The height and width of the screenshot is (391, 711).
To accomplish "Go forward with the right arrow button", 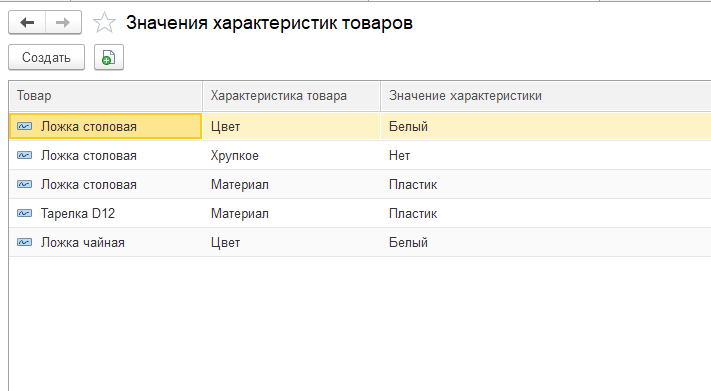I will coord(63,23).
